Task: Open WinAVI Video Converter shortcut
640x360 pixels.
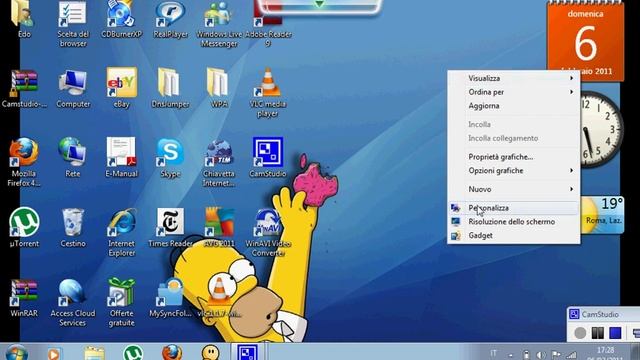Action: coord(268,233)
